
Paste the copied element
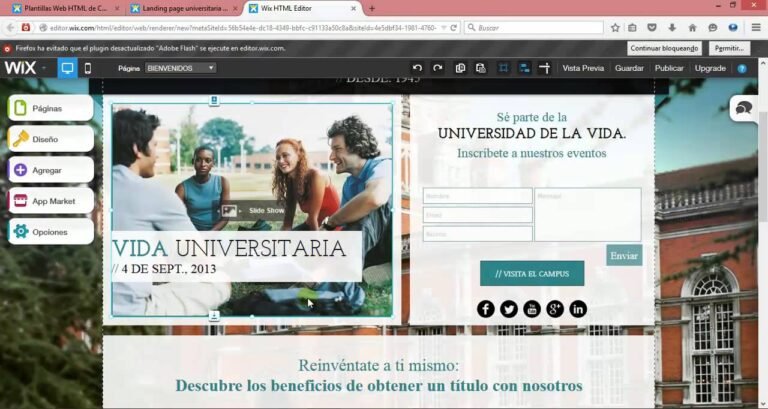[x=481, y=68]
